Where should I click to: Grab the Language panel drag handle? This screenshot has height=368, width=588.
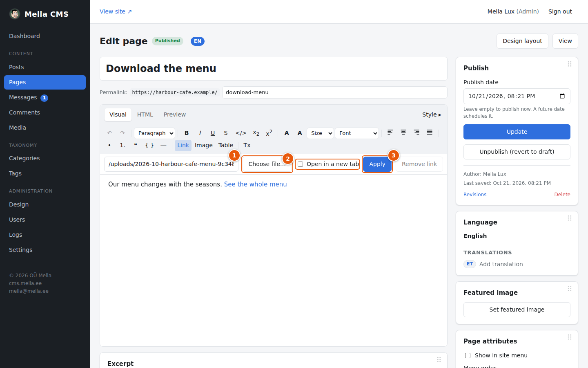(x=570, y=218)
